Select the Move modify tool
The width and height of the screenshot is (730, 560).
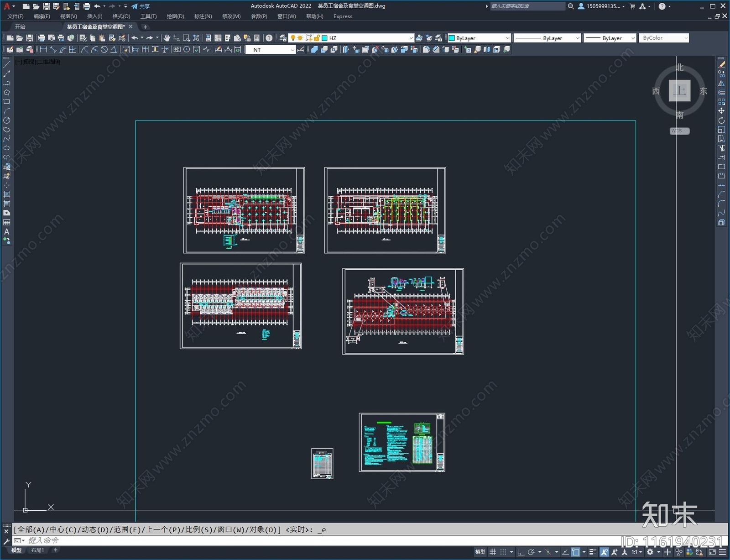click(721, 111)
